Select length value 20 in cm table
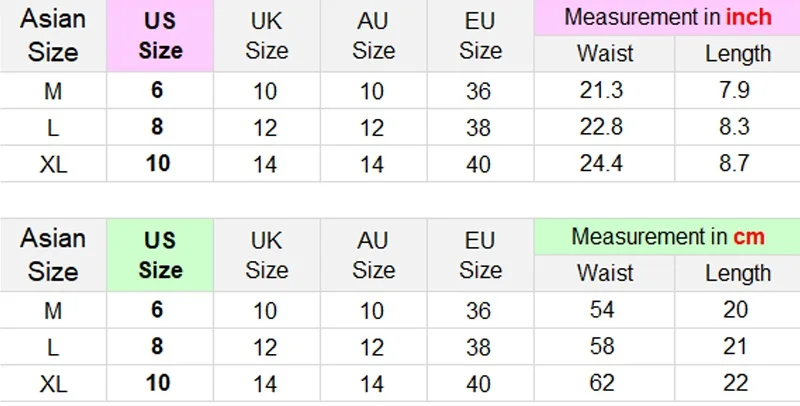Image resolution: width=800 pixels, height=406 pixels. click(736, 310)
